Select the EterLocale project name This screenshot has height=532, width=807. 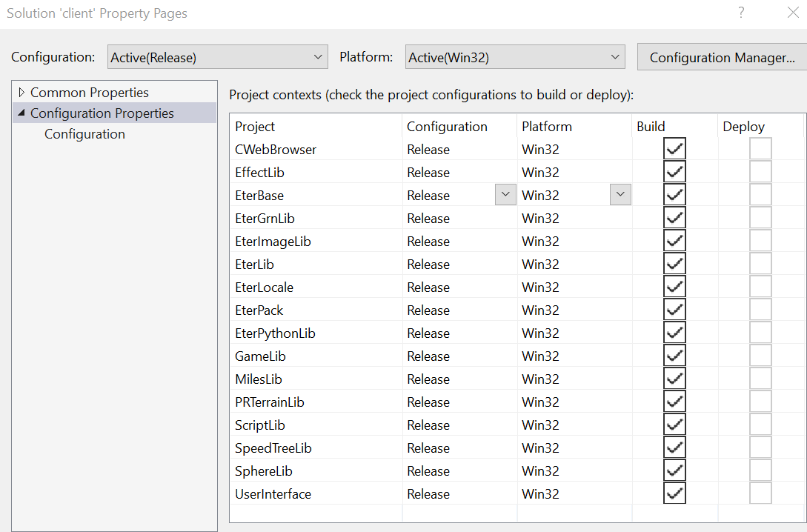pyautogui.click(x=264, y=287)
